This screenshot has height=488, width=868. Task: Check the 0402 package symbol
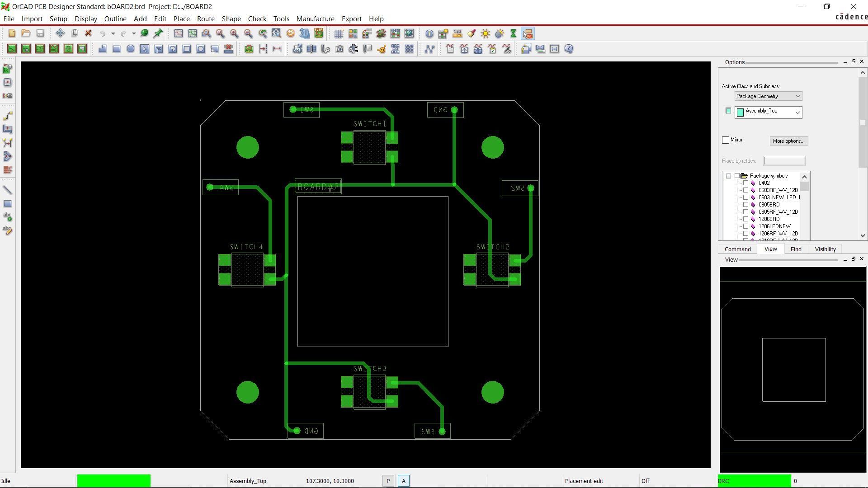tap(746, 183)
